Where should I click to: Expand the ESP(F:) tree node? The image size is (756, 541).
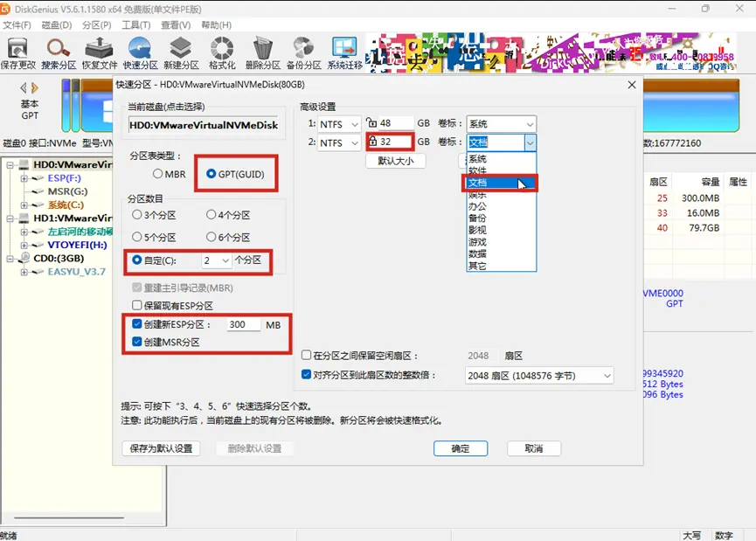point(24,178)
